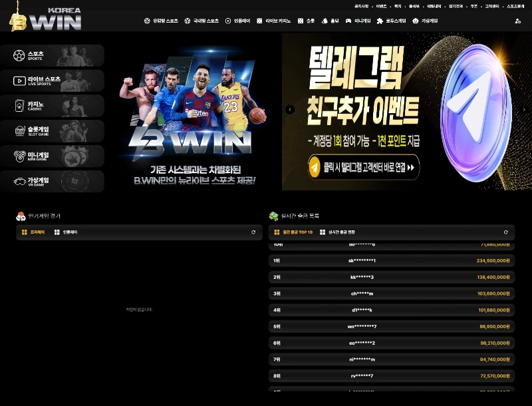Select rank 6 row eo*******2
The width and height of the screenshot is (532, 406).
click(x=392, y=343)
